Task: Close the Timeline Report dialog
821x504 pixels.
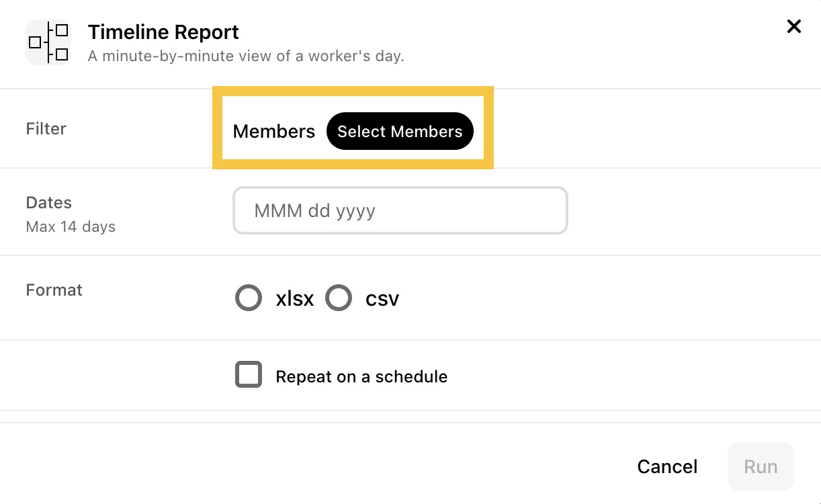Action: tap(793, 26)
